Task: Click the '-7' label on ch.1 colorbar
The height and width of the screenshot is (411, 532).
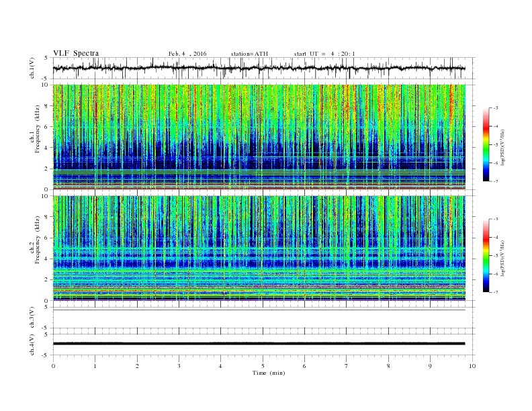Action: [495, 181]
